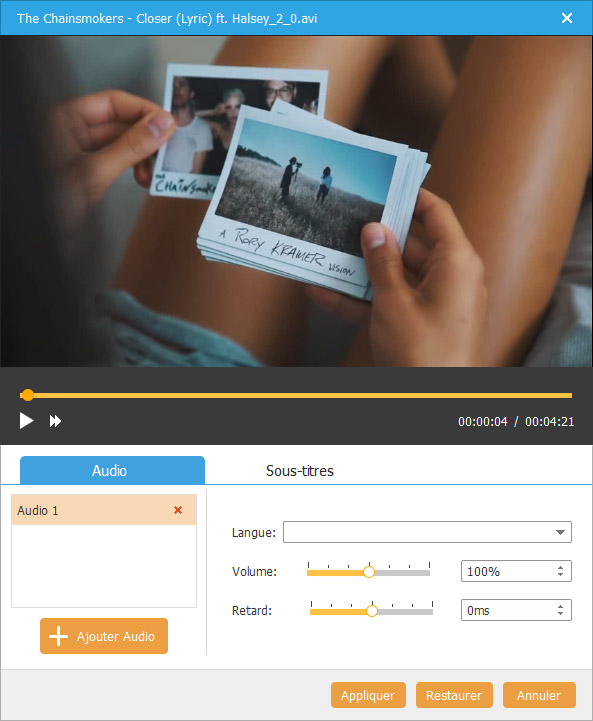
Task: Click the 00:00:04 current time readout
Action: coord(483,422)
